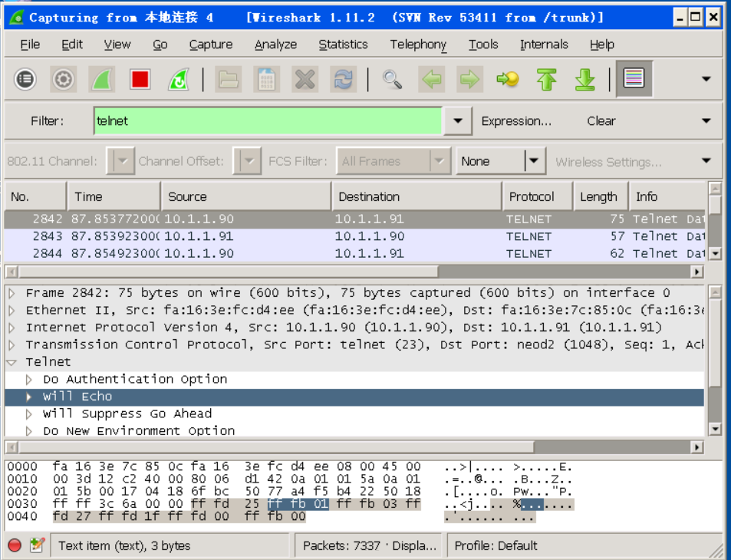Show more filter toolbar items arrow
Screen dimensions: 731x560
click(706, 120)
